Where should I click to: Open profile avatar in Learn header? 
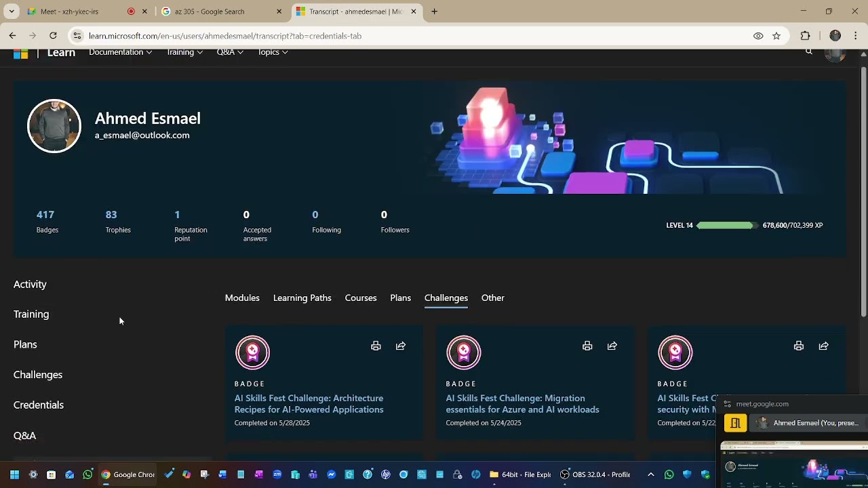(x=835, y=54)
